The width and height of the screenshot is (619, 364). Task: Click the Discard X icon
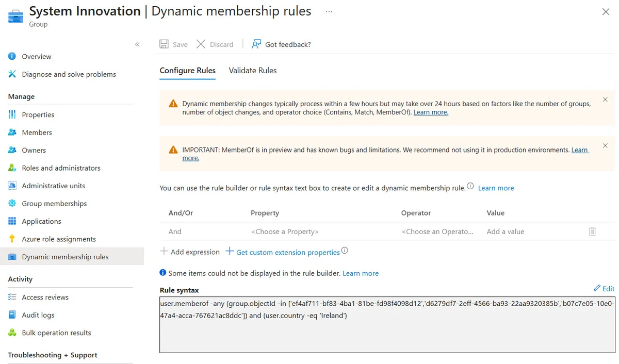click(x=201, y=44)
